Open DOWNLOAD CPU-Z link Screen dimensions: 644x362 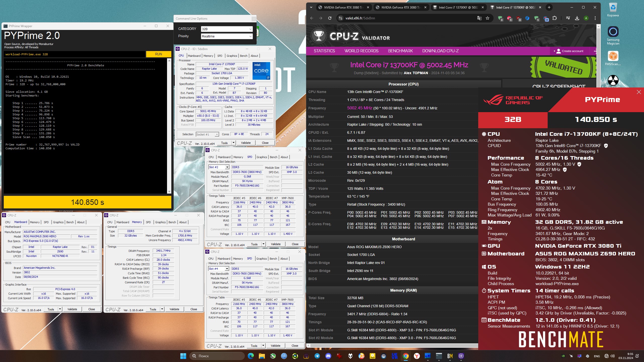click(440, 51)
